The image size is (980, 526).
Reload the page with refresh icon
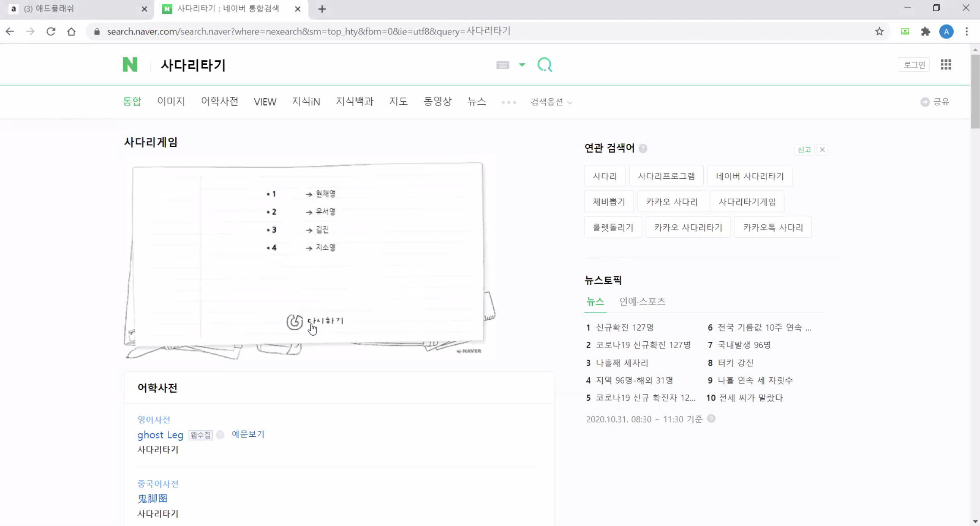[51, 31]
